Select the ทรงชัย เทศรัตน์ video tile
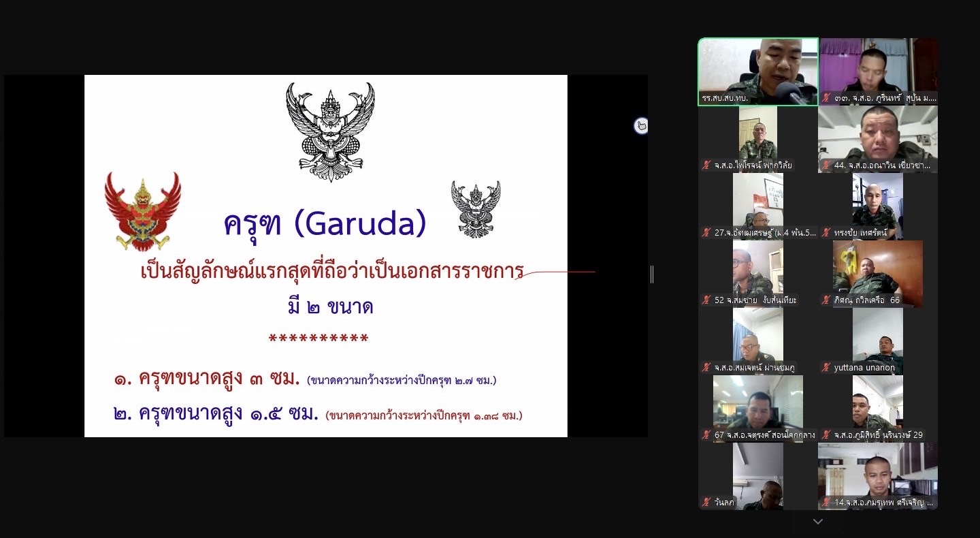This screenshot has width=980, height=538. 878,206
